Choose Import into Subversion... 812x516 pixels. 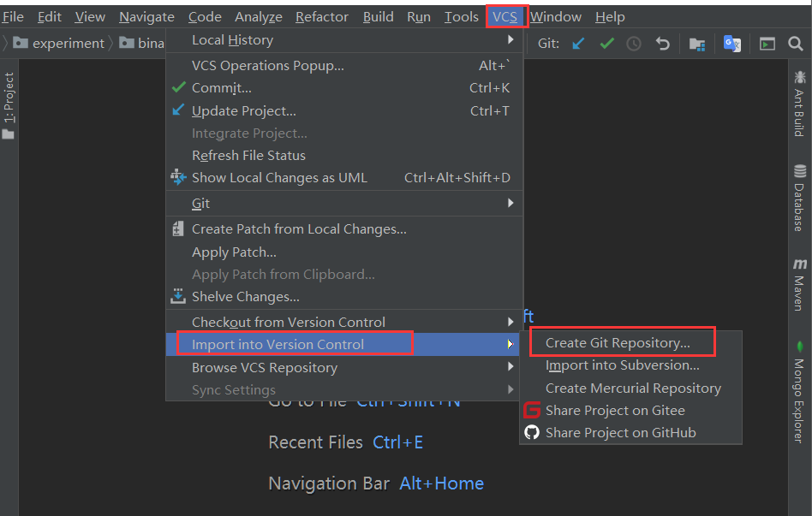(630, 365)
